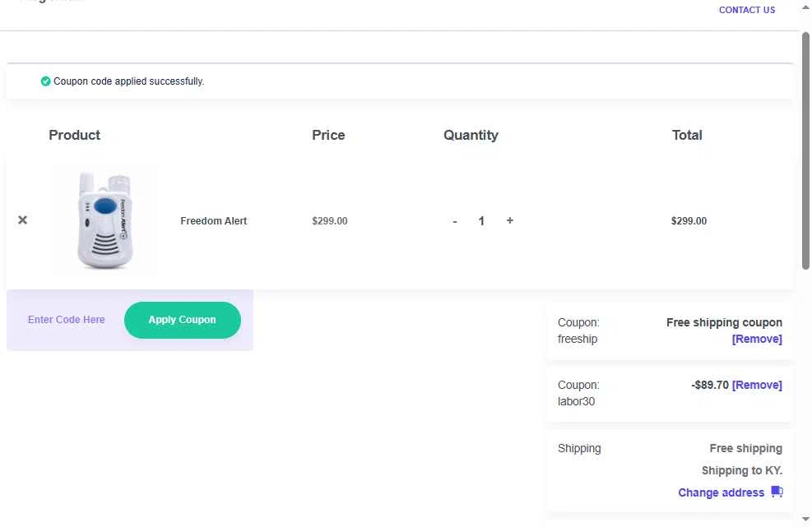The height and width of the screenshot is (527, 812).
Task: Select the $299.00 line total text
Action: pos(689,221)
